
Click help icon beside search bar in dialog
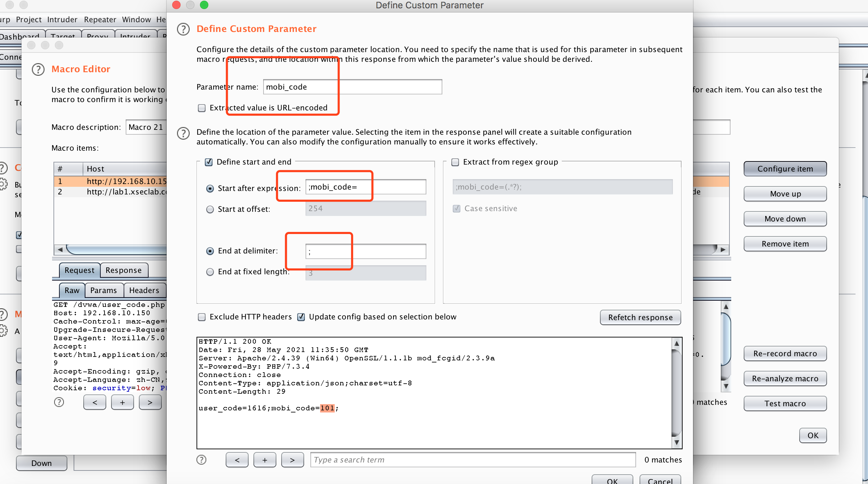point(201,460)
